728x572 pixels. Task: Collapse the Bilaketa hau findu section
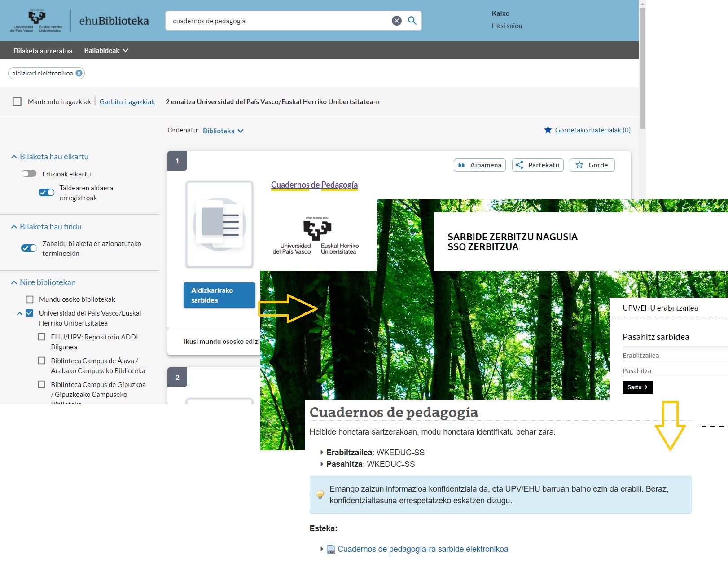14,227
